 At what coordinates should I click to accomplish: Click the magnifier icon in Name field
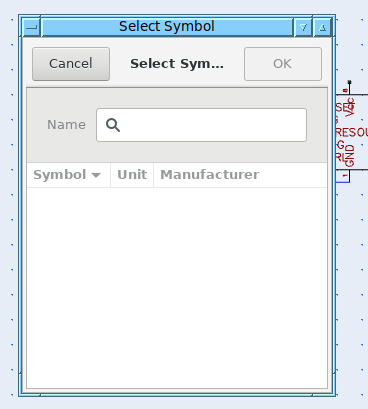point(113,125)
